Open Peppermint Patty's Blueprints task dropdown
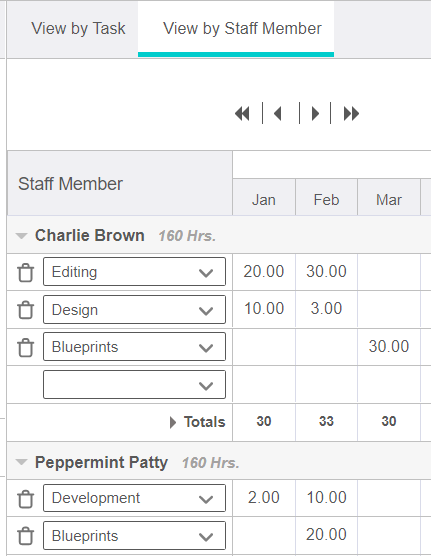The image size is (431, 556). [x=134, y=535]
